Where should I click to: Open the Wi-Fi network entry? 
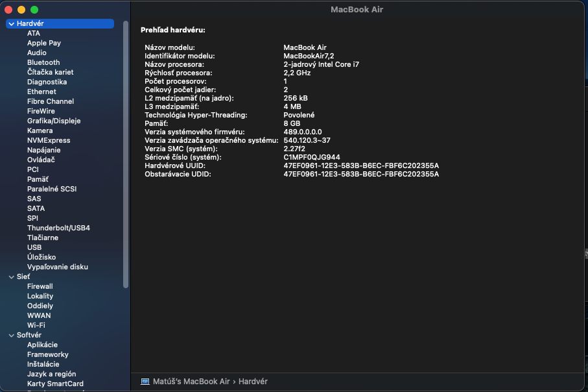coord(36,325)
